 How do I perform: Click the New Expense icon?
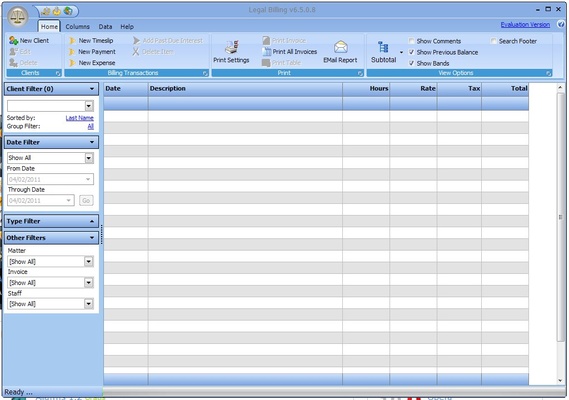[x=72, y=63]
